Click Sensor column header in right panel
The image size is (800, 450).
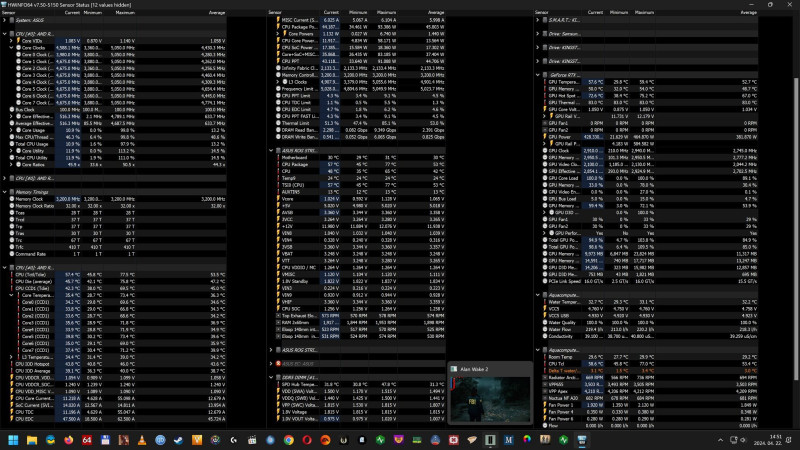point(541,12)
